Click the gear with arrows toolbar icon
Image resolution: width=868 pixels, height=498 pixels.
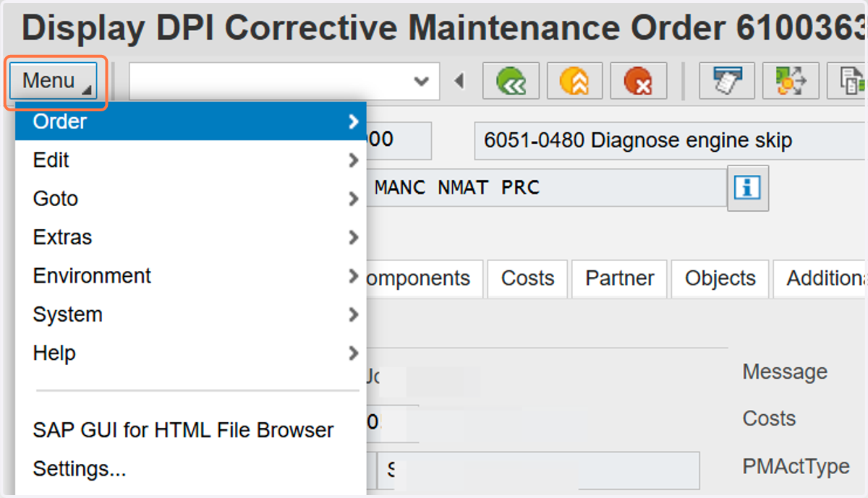[791, 81]
